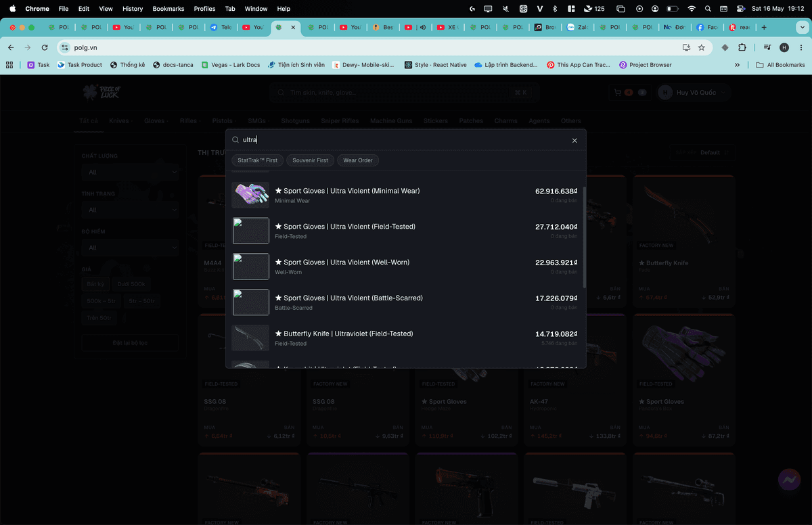
Task: Open the Vegas - Lark Docs bookmark
Action: click(x=231, y=65)
